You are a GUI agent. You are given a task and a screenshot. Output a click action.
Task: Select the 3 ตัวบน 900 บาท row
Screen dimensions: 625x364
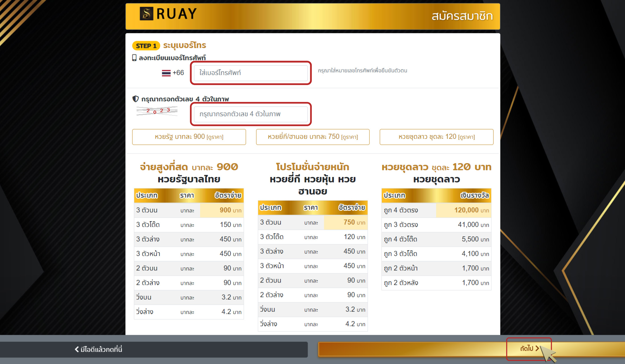(189, 210)
